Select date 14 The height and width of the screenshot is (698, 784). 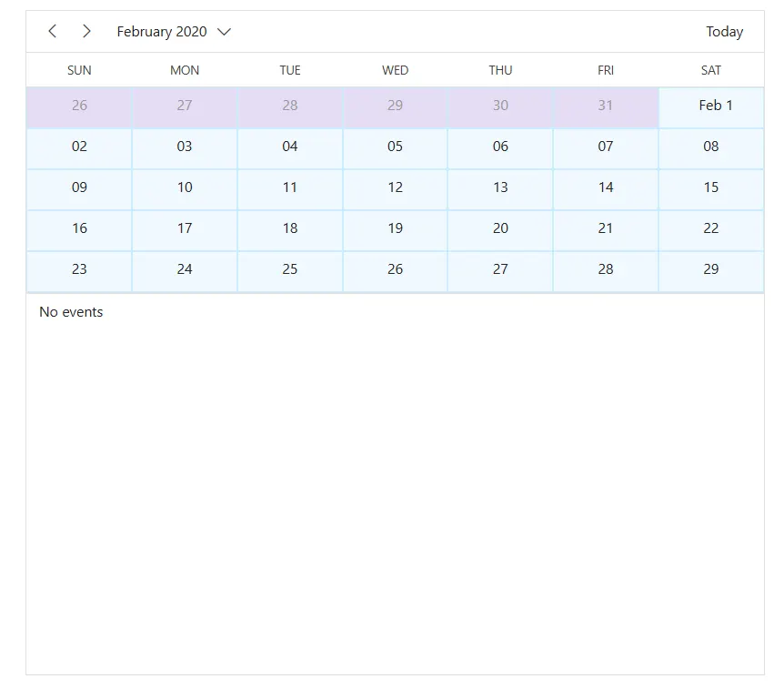[606, 189]
